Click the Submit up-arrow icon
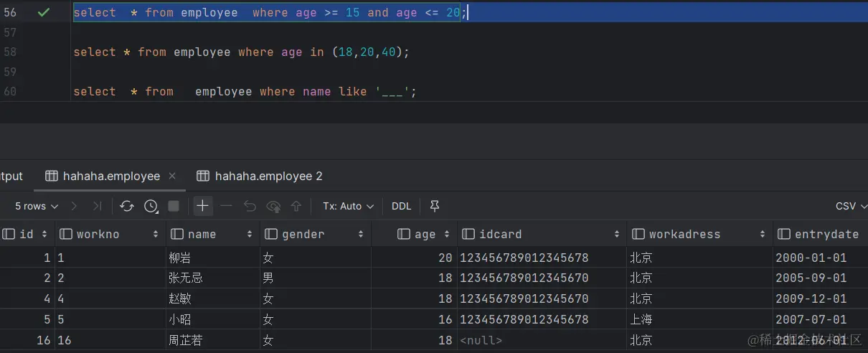The height and width of the screenshot is (353, 868). (x=296, y=206)
